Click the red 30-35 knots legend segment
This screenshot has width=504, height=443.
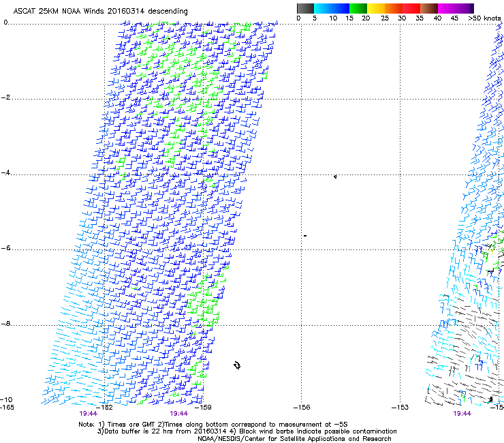pyautogui.click(x=411, y=8)
